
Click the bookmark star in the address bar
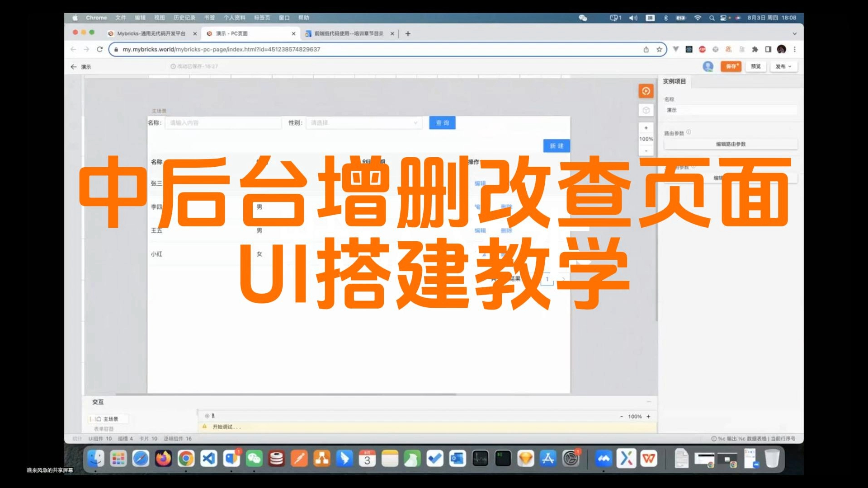click(x=658, y=50)
